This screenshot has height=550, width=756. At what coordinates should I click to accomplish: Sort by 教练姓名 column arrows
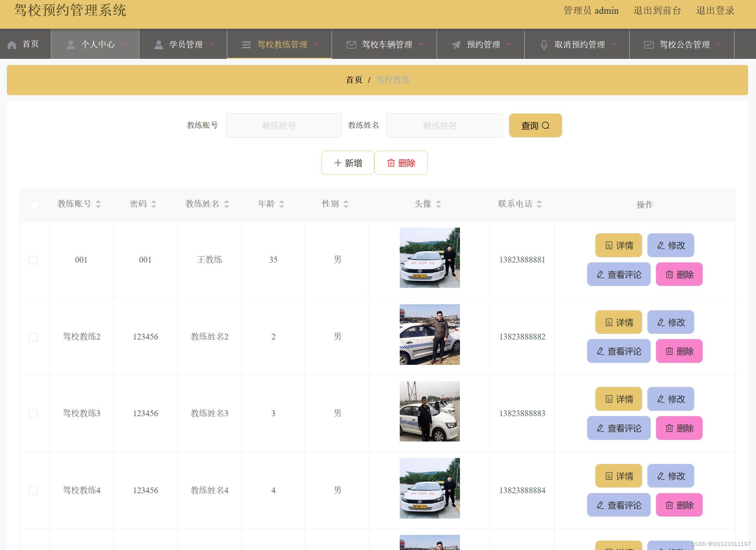click(x=227, y=204)
